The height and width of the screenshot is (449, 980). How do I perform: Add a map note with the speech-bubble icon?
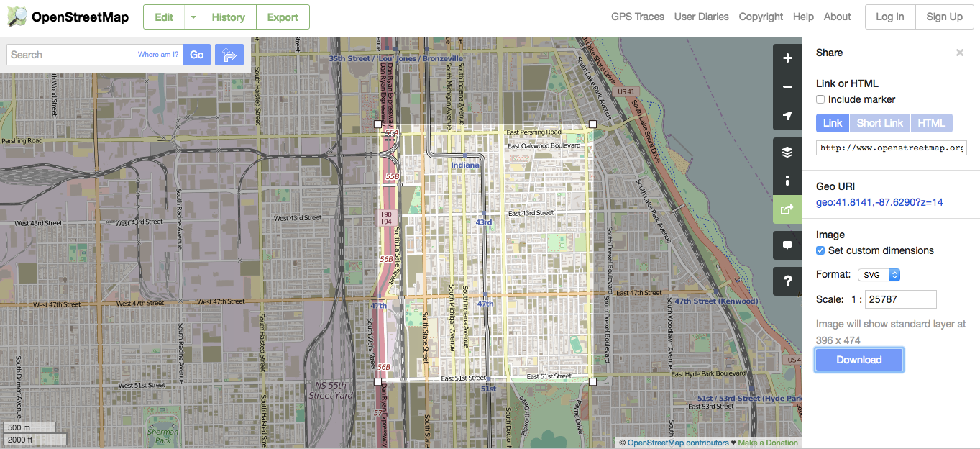(787, 245)
